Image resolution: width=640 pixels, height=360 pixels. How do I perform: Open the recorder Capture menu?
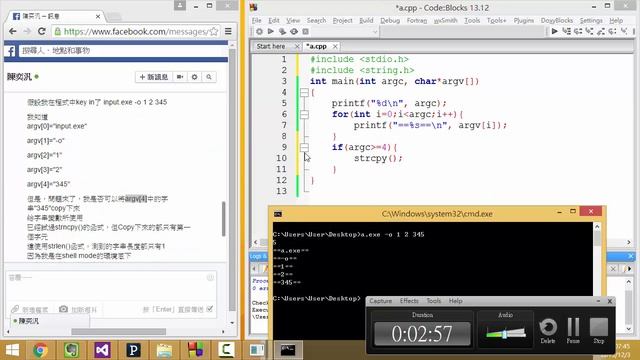(380, 301)
